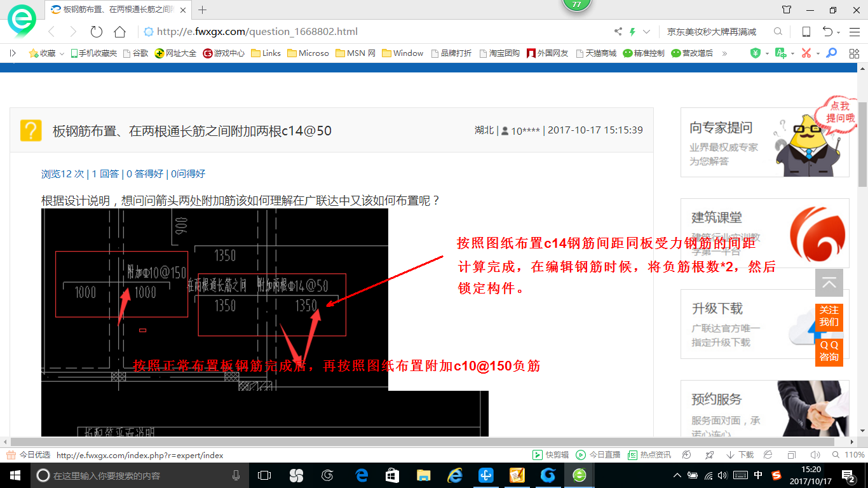The height and width of the screenshot is (488, 868).
Task: Open 预约服务 side panel
Action: (x=764, y=408)
